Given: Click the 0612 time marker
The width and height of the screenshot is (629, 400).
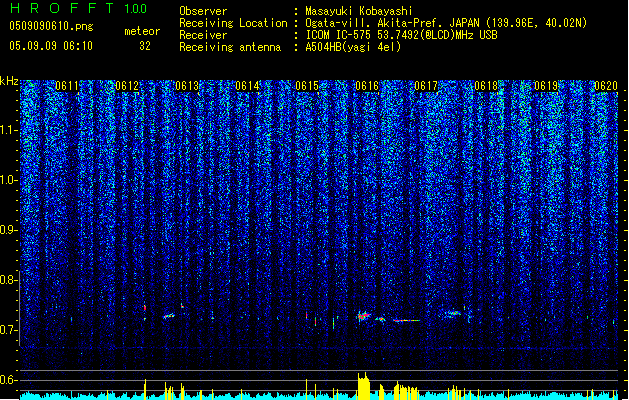Looking at the screenshot, I should coord(127,86).
